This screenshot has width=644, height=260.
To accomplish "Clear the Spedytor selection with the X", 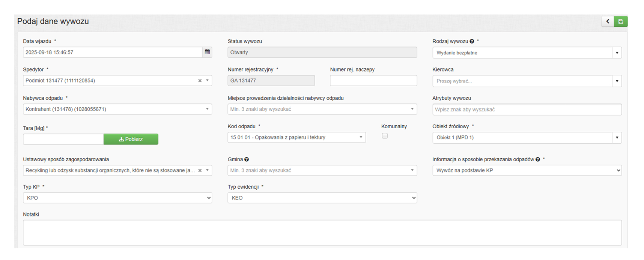I will (x=200, y=81).
